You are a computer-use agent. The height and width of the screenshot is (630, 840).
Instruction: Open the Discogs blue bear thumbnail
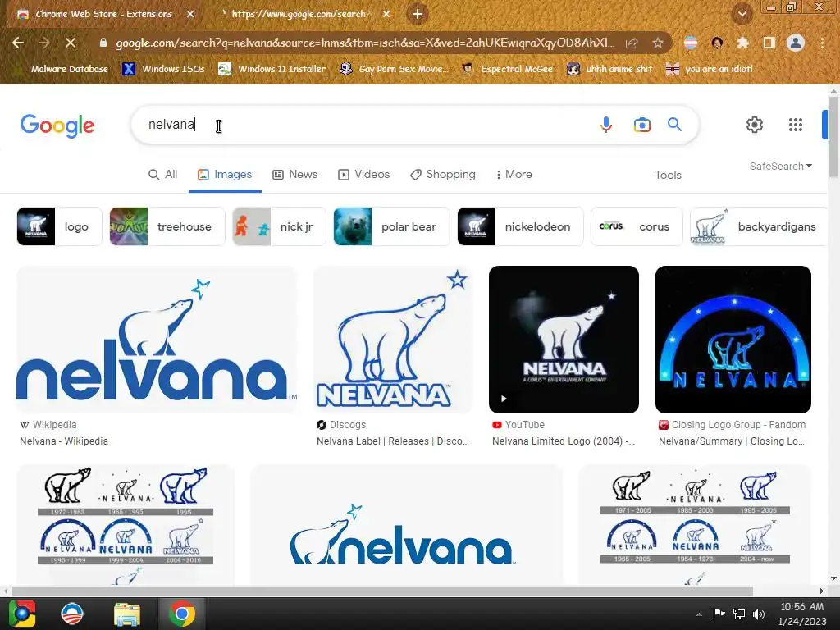(393, 340)
